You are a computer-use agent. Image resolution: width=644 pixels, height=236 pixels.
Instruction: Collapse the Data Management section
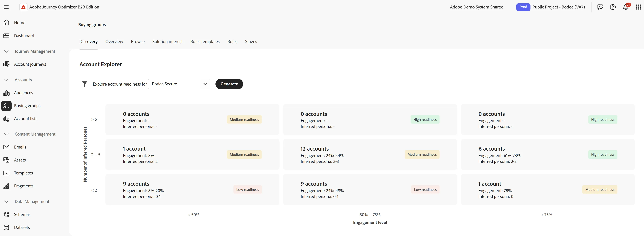pos(7,202)
